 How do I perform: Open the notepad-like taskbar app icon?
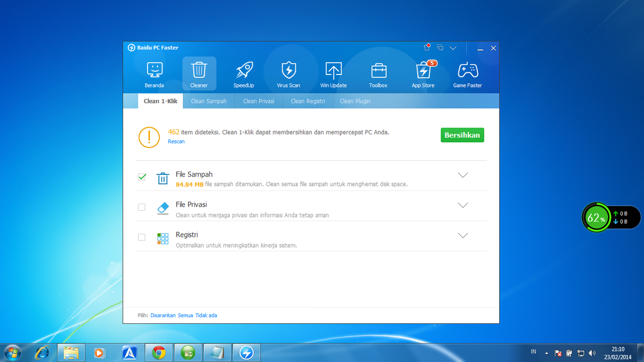point(217,353)
